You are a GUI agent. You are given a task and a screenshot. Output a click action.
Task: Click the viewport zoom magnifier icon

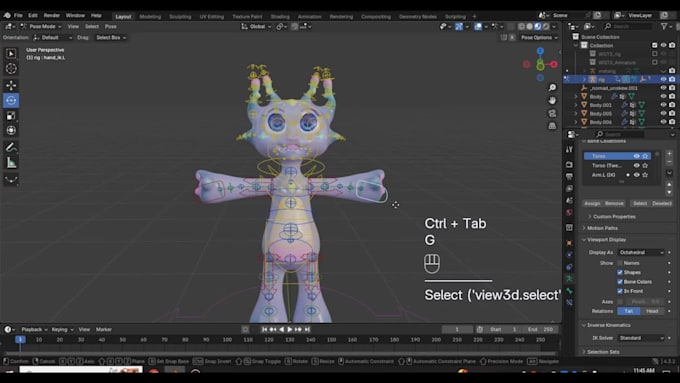pyautogui.click(x=552, y=88)
